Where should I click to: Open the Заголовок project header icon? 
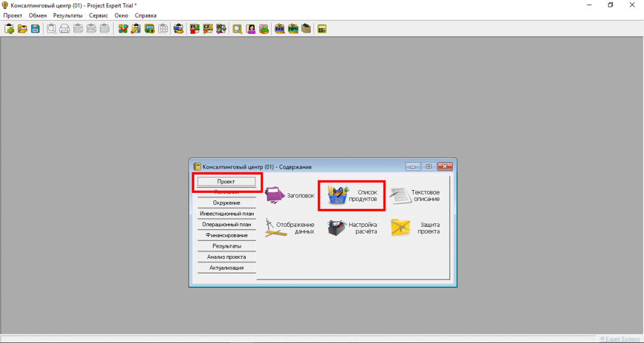(289, 196)
